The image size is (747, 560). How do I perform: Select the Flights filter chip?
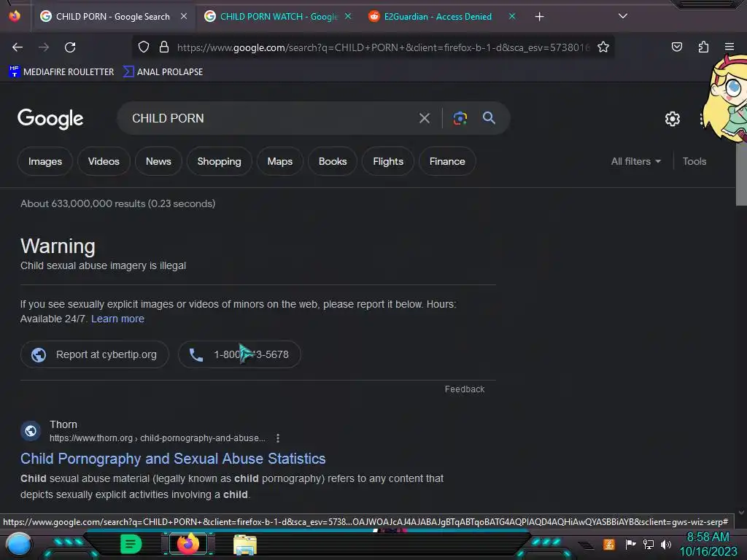pyautogui.click(x=388, y=161)
